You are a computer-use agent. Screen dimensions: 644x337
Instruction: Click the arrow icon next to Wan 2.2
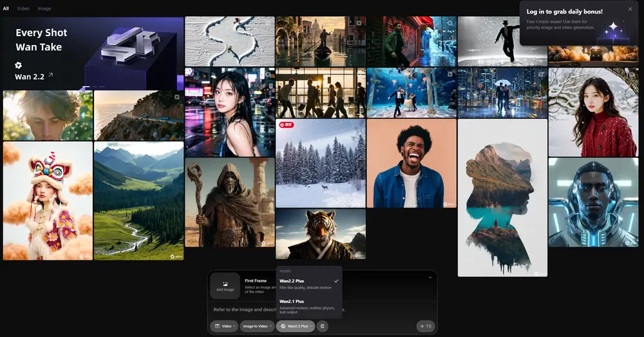51,76
